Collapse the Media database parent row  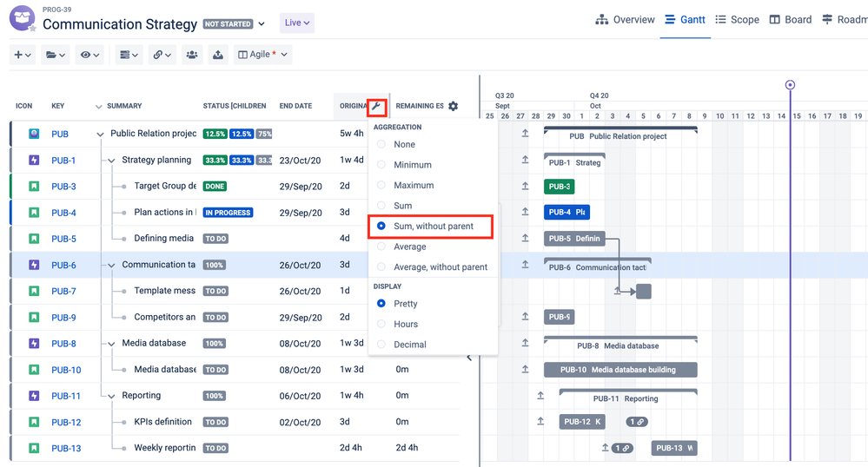tap(111, 344)
